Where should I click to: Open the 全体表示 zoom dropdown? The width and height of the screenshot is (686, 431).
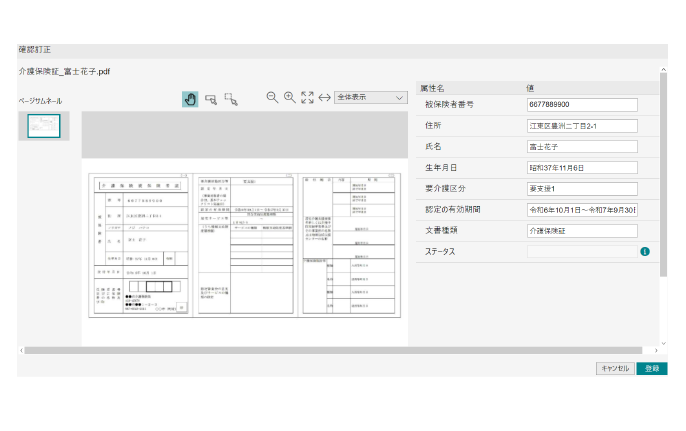point(371,97)
